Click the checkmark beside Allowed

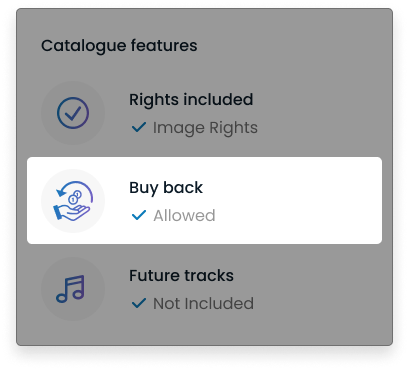click(x=139, y=215)
